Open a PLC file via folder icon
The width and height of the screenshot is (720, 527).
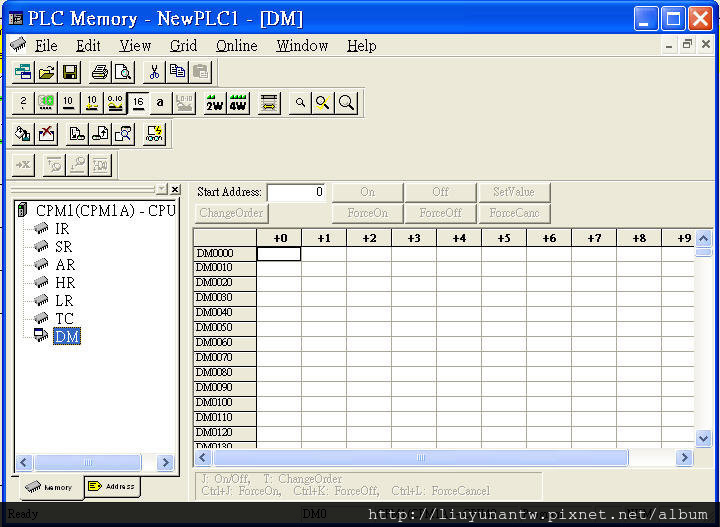point(46,73)
